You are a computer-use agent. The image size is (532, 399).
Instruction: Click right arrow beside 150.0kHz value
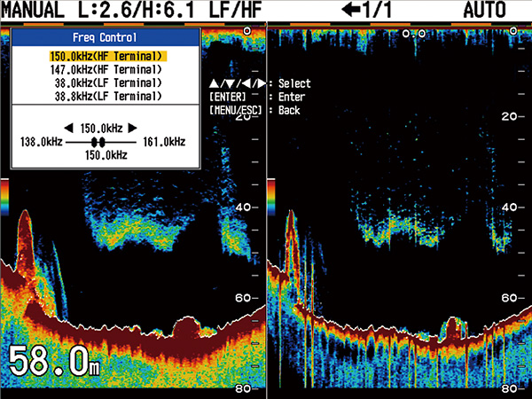(132, 129)
